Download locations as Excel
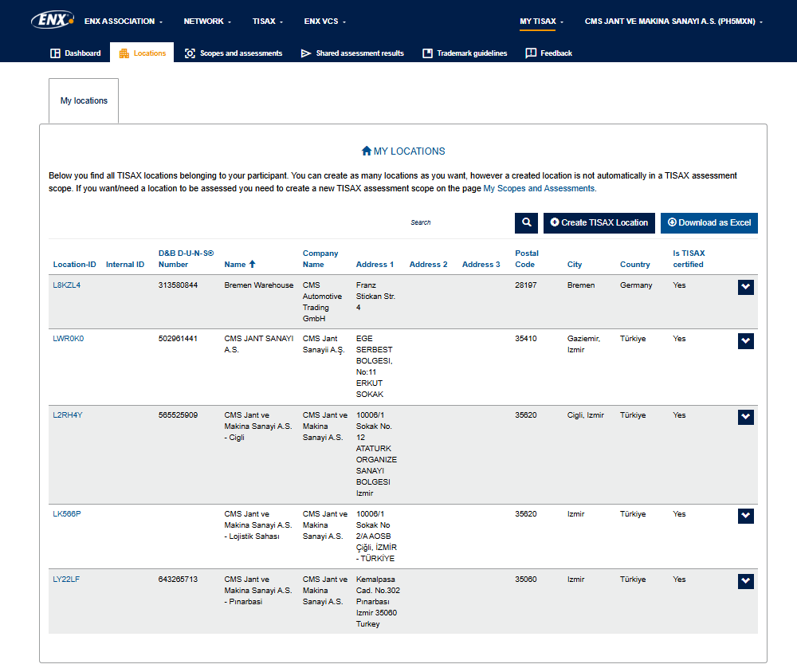The height and width of the screenshot is (672, 797). (709, 223)
